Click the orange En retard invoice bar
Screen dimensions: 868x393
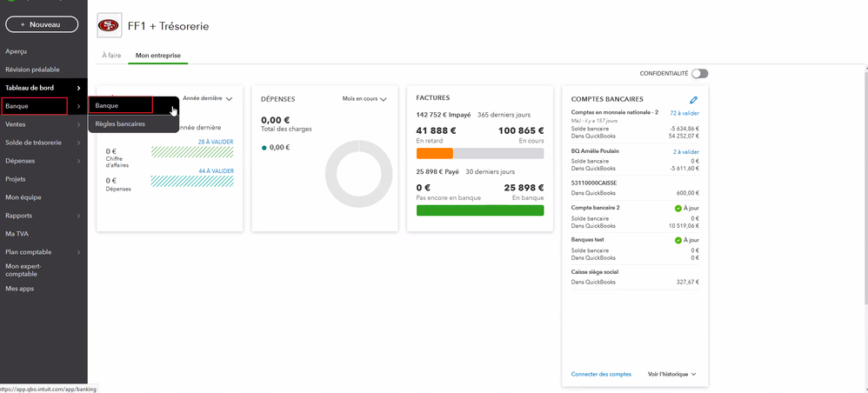coord(435,153)
